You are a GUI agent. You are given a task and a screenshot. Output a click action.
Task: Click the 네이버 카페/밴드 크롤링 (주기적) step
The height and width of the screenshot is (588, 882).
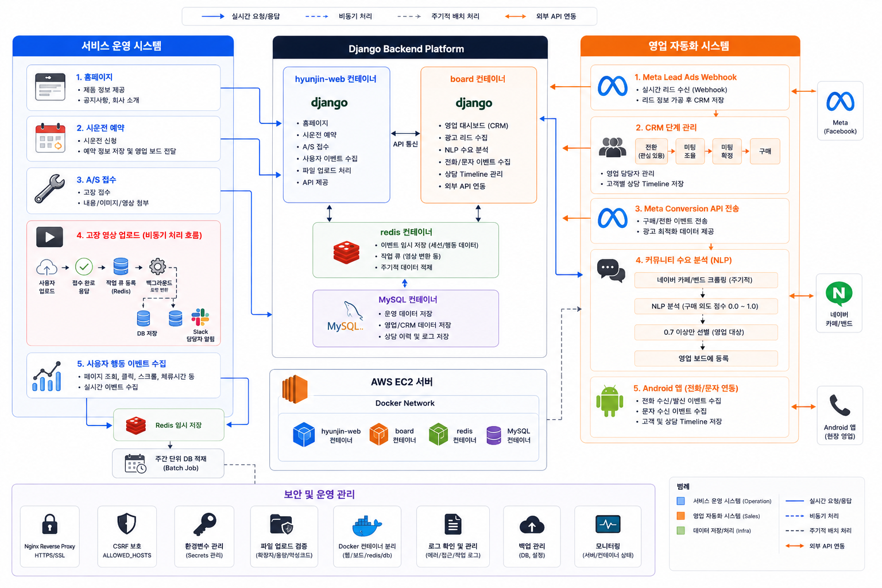point(706,280)
